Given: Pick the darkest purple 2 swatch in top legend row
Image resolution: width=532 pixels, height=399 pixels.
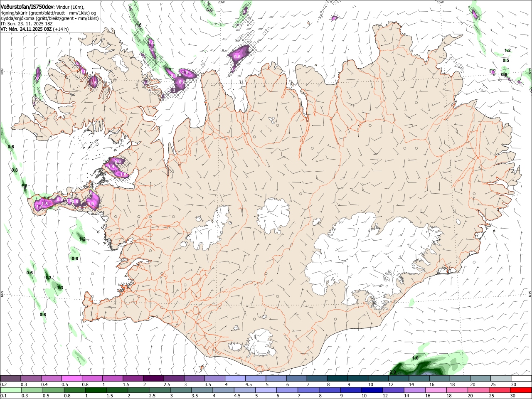Looking at the screenshot, I should click(x=153, y=379).
